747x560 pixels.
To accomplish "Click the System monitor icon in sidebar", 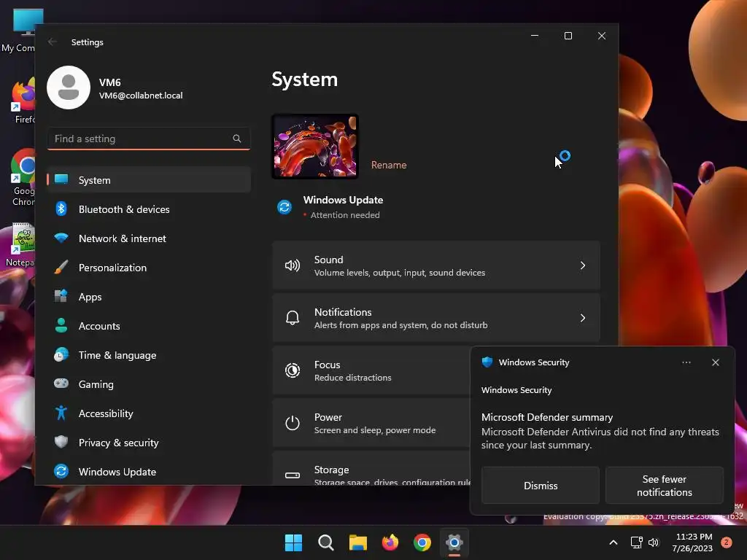I will (x=61, y=179).
